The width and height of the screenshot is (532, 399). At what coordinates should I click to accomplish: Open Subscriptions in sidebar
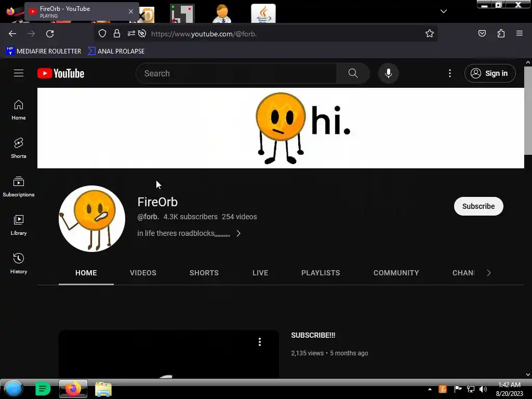coord(19,187)
